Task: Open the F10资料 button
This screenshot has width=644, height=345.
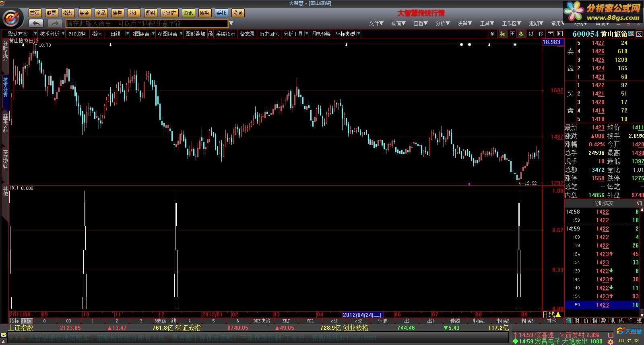Action: click(77, 34)
